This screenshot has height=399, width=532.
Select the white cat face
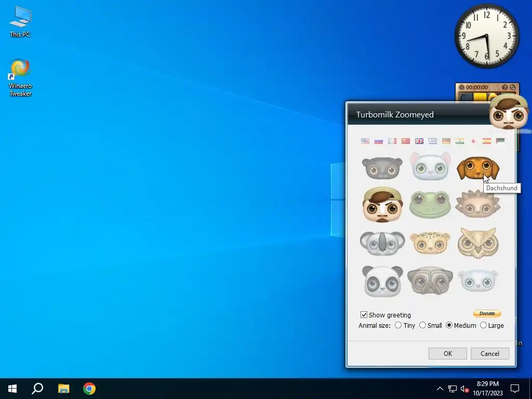point(430,166)
